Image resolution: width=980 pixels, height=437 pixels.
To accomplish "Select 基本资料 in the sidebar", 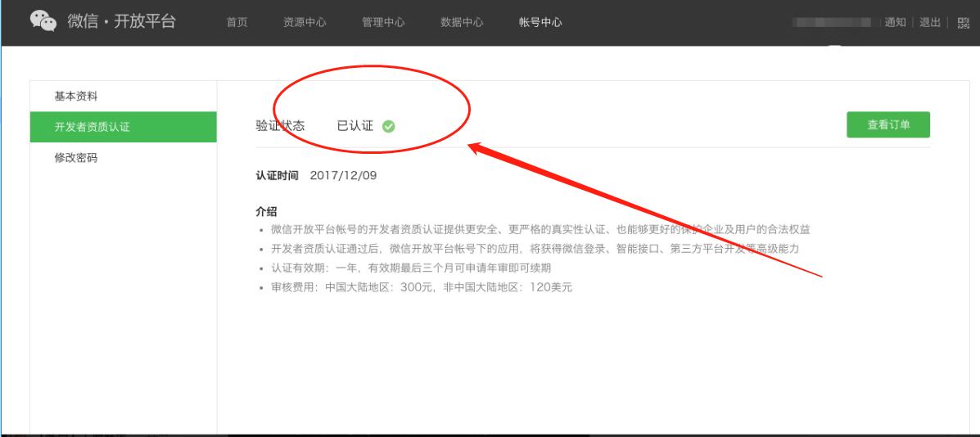I will click(123, 96).
